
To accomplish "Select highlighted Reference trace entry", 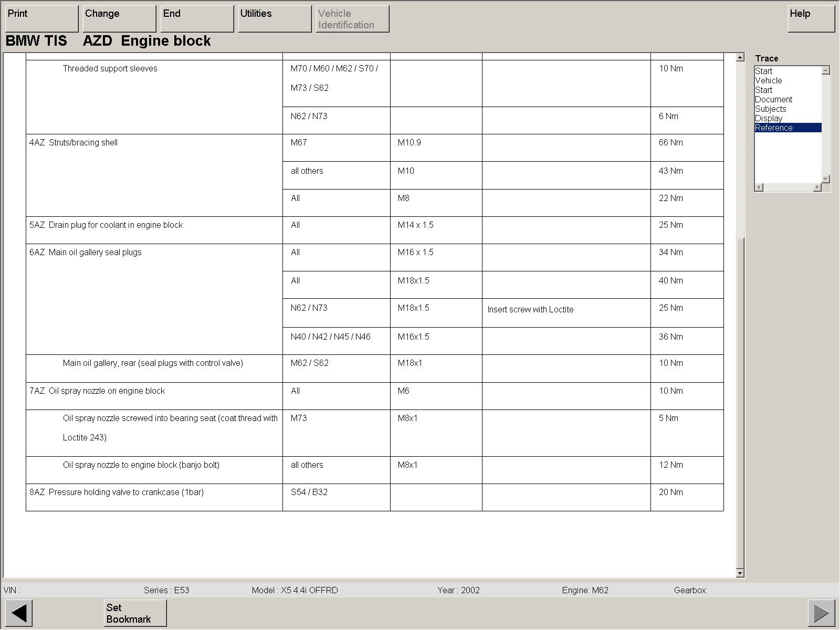I will coord(774,128).
